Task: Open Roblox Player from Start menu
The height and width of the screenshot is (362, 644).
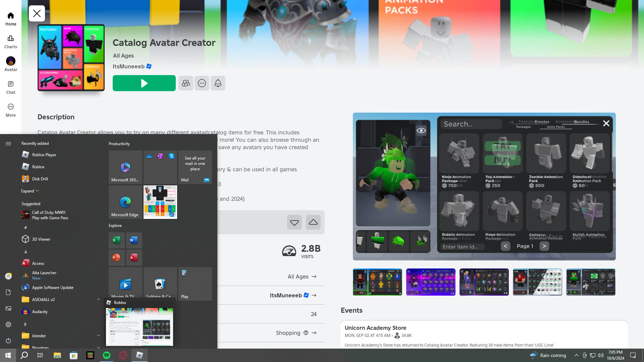Action: (x=44, y=155)
